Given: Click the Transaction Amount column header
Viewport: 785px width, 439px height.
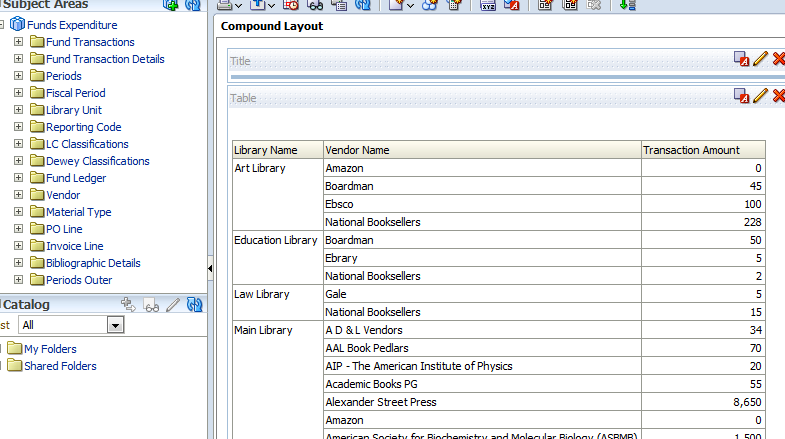Looking at the screenshot, I should coord(691,150).
